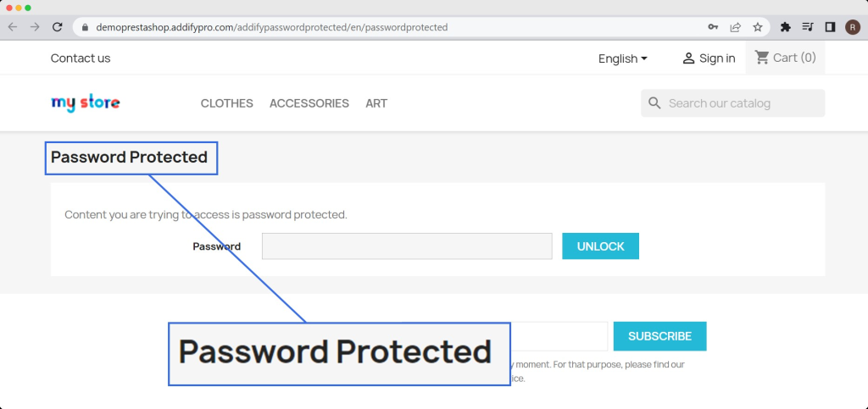Image resolution: width=868 pixels, height=409 pixels.
Task: Go to the ART category
Action: pyautogui.click(x=376, y=103)
